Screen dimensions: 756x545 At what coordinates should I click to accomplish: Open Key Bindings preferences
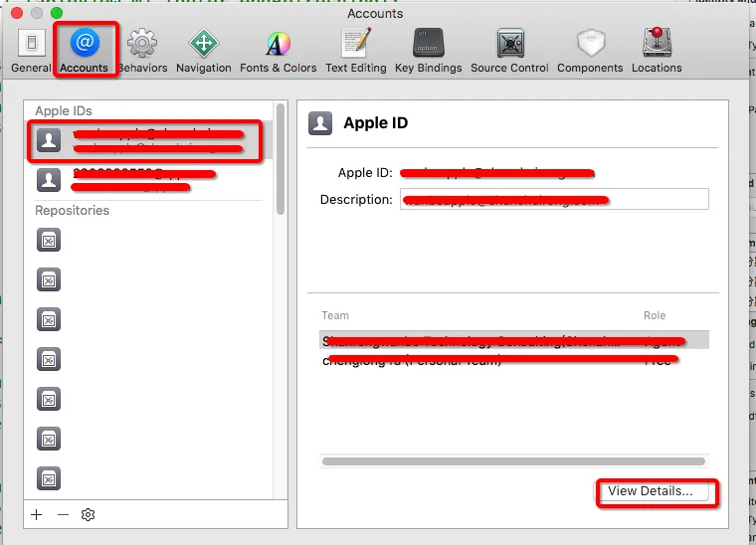428,51
